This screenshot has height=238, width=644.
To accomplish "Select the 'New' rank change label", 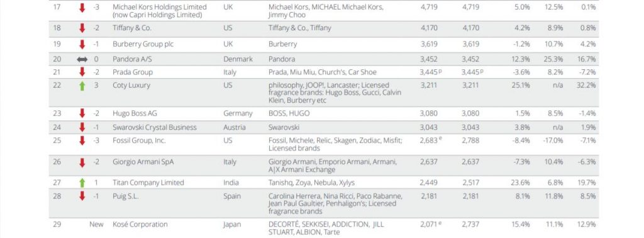I will (x=96, y=224).
